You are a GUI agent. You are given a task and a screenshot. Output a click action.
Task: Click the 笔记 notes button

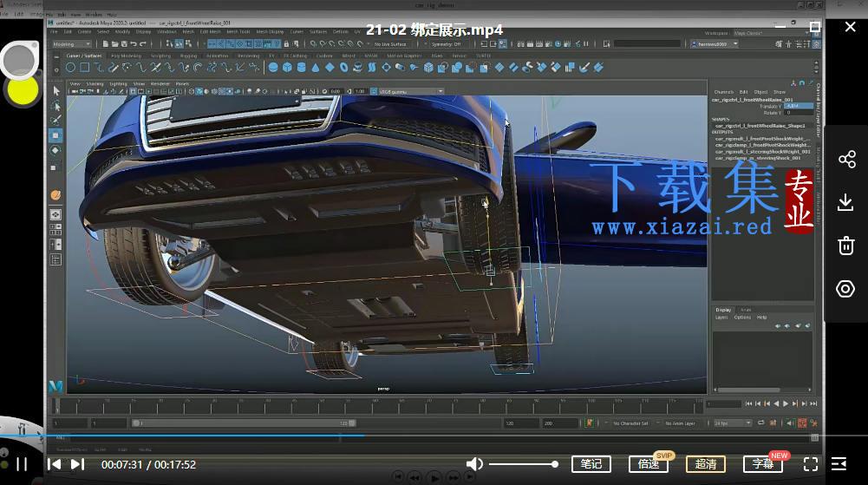[591, 464]
